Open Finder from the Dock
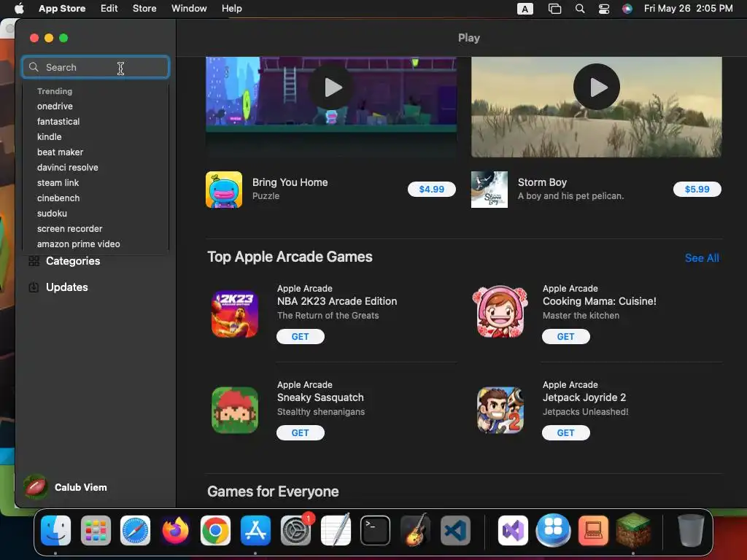Screen dimensions: 747x560 (56, 531)
